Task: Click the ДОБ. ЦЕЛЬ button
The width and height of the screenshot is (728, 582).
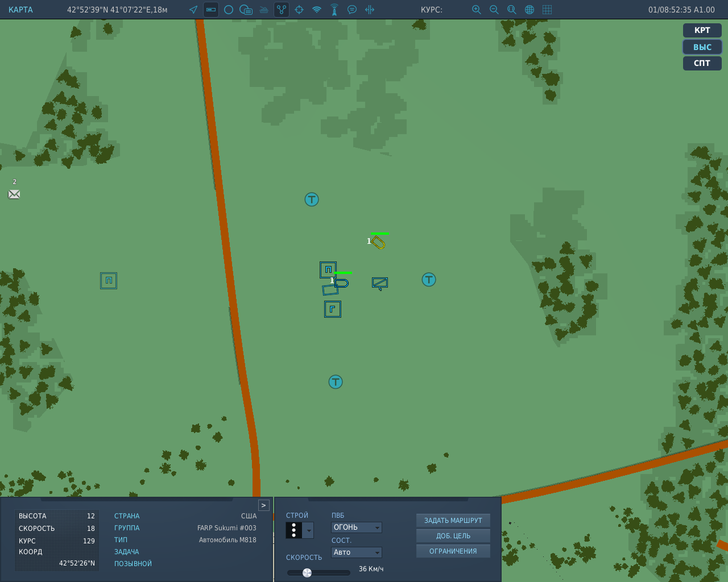Action: (453, 536)
